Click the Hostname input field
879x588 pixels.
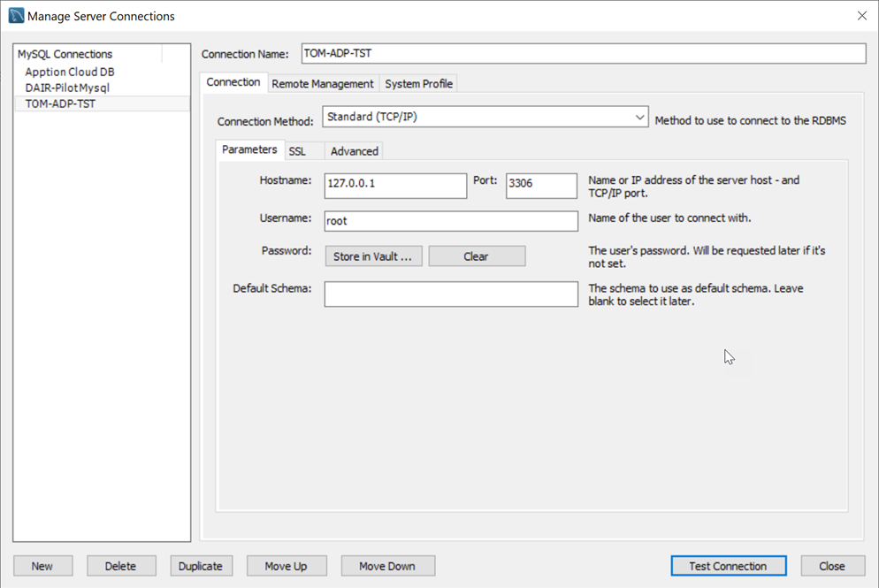point(395,185)
